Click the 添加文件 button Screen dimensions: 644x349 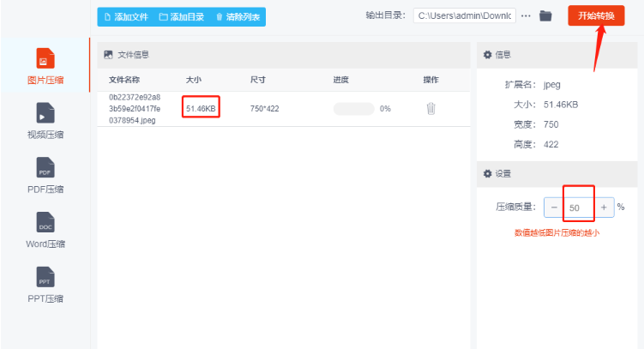(x=126, y=17)
